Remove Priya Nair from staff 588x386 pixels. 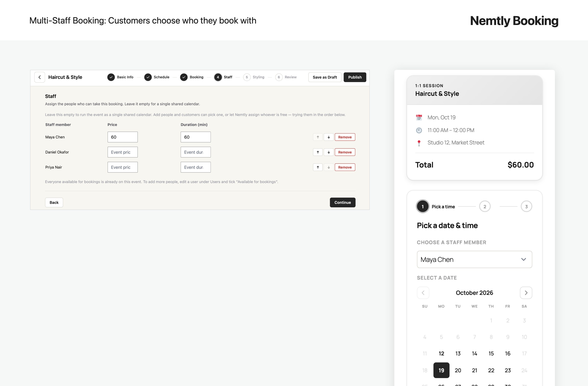[x=345, y=167]
